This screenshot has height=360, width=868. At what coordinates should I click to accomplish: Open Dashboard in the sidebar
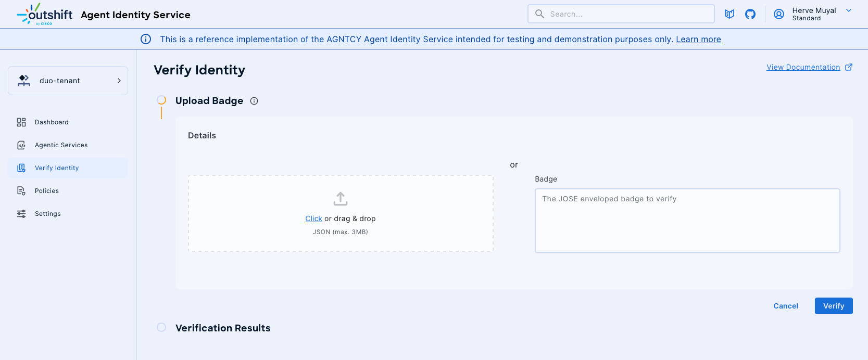[x=52, y=122]
